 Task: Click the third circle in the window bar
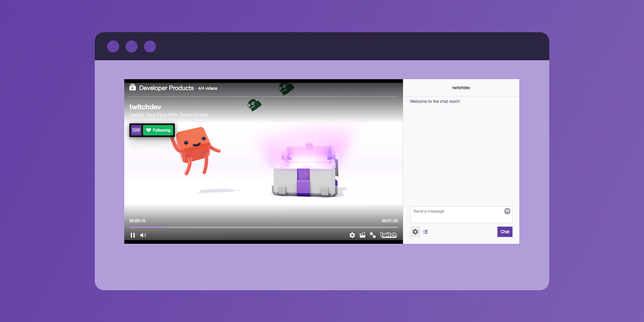[150, 47]
